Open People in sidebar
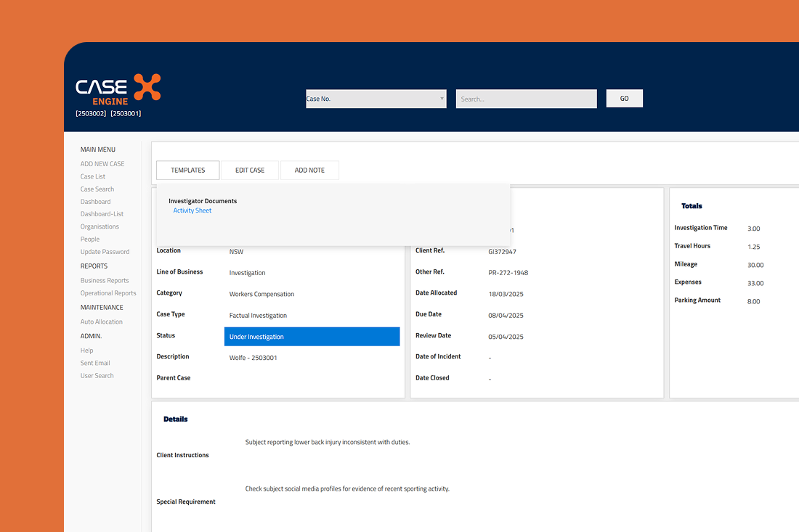The image size is (799, 532). [x=89, y=240]
